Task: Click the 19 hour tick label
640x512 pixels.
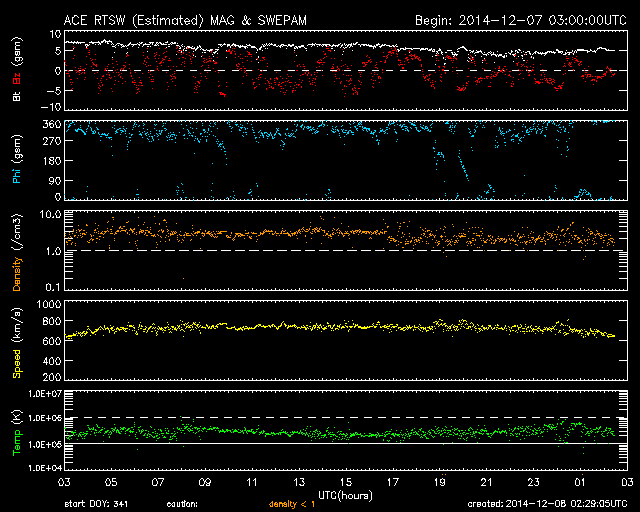Action: 438,483
